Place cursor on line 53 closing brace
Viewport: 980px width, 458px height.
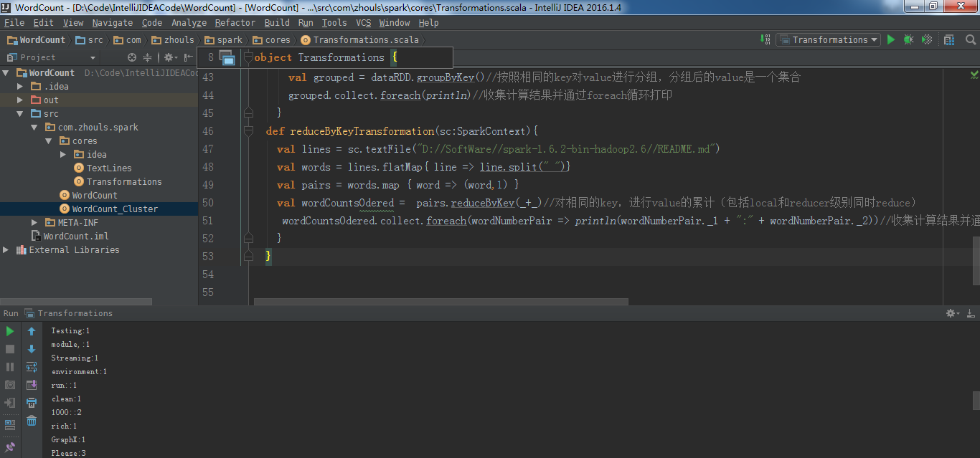pyautogui.click(x=268, y=257)
